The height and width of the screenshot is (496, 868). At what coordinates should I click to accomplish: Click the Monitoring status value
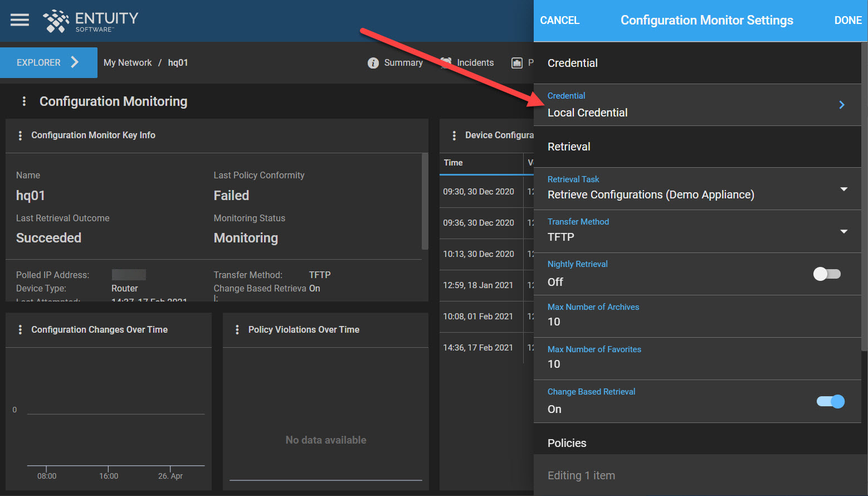[246, 238]
